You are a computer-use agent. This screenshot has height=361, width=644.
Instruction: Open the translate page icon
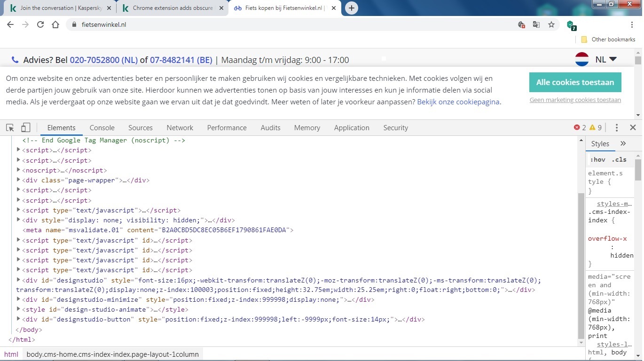(536, 24)
